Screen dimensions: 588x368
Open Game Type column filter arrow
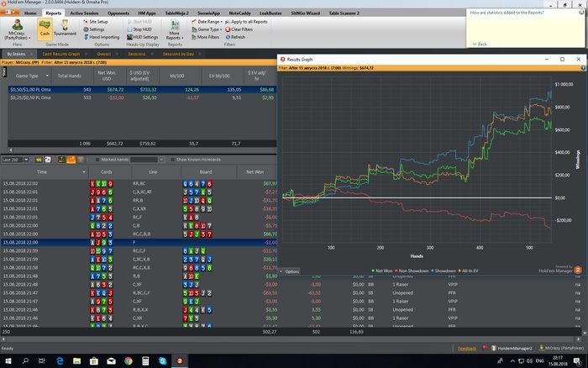[47, 76]
